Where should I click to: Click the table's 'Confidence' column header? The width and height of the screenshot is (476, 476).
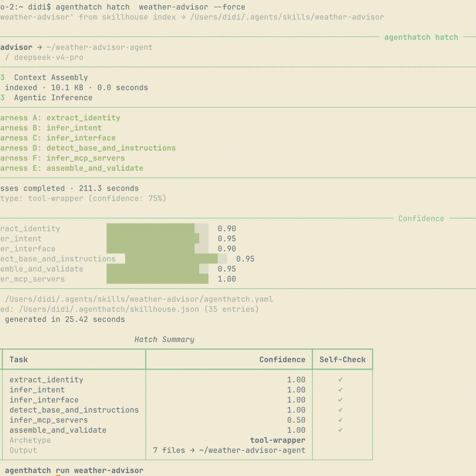pyautogui.click(x=282, y=360)
